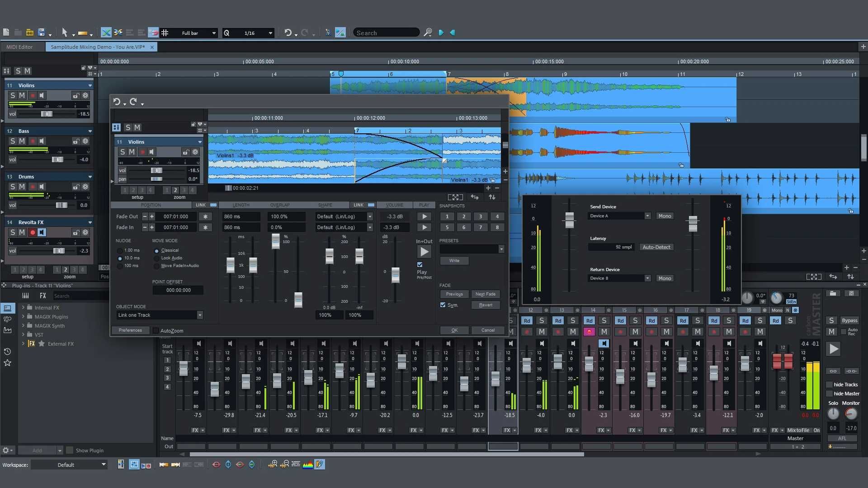Click the favorites star icon in the Plug-ins sidebar
868x488 pixels.
(7, 363)
